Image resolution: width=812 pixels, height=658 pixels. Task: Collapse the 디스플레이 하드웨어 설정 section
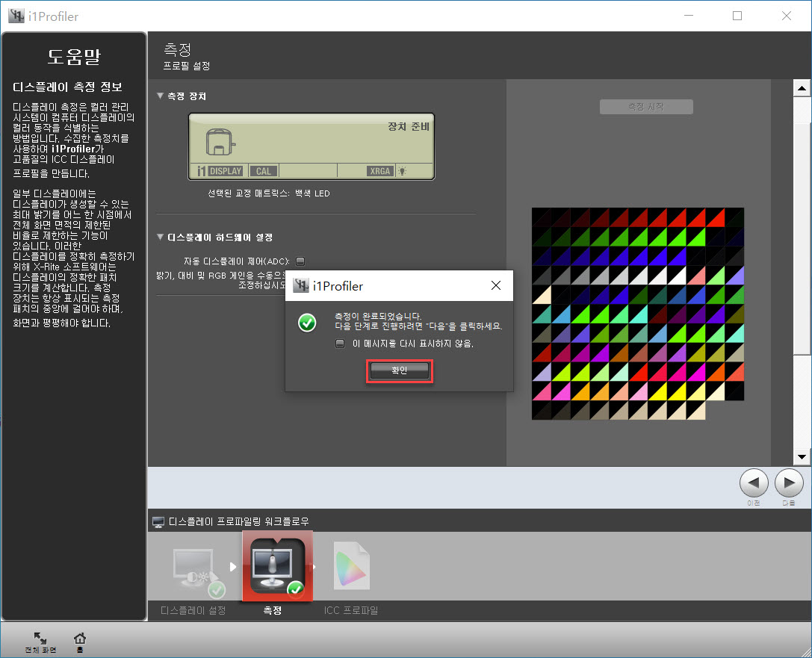pos(160,237)
